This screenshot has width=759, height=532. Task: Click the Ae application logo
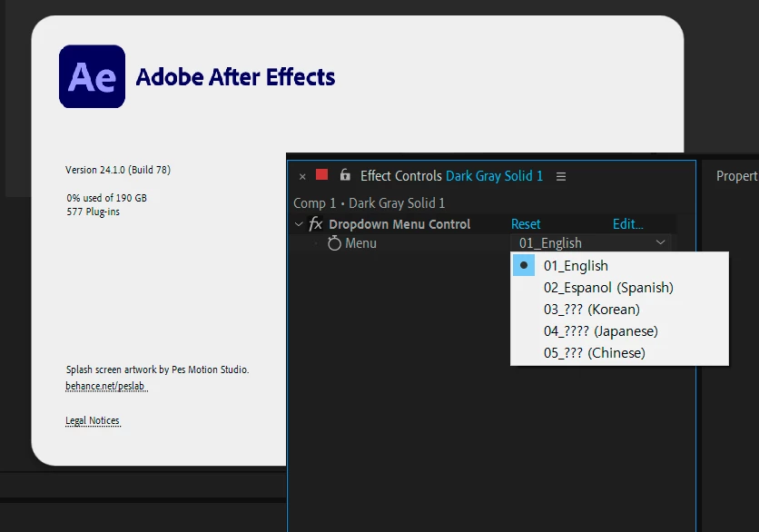point(92,76)
